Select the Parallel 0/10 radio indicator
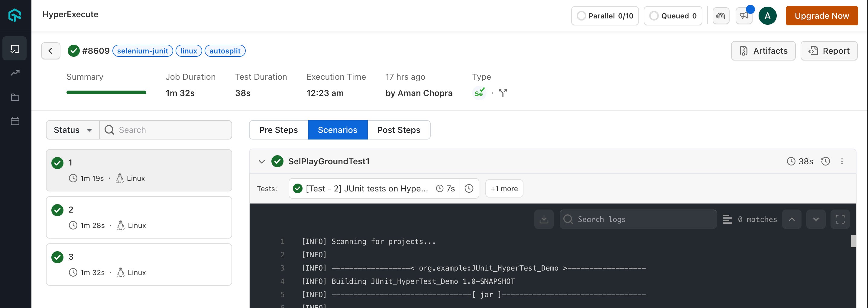 581,15
